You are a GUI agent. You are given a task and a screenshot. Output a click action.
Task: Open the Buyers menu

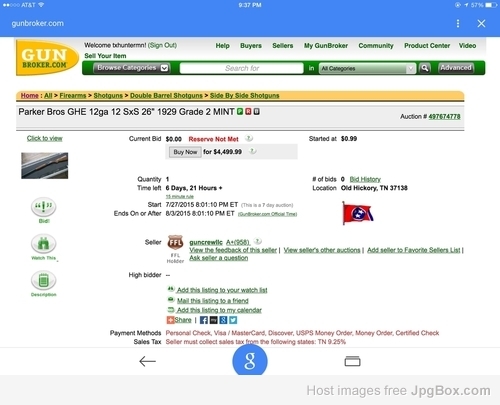click(x=251, y=46)
